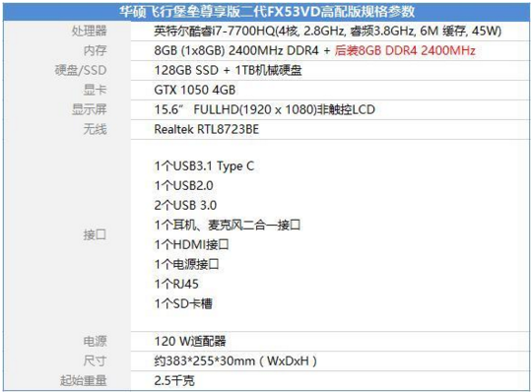Click the 1个电源接口 line

(x=186, y=264)
